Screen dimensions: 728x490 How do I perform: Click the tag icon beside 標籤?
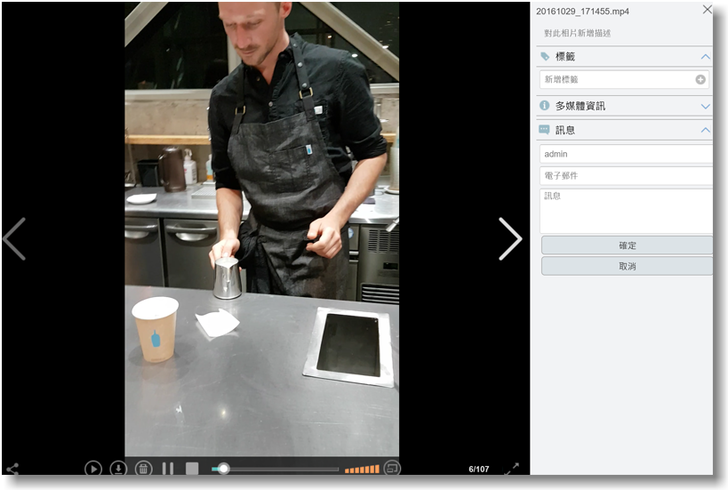(x=545, y=57)
